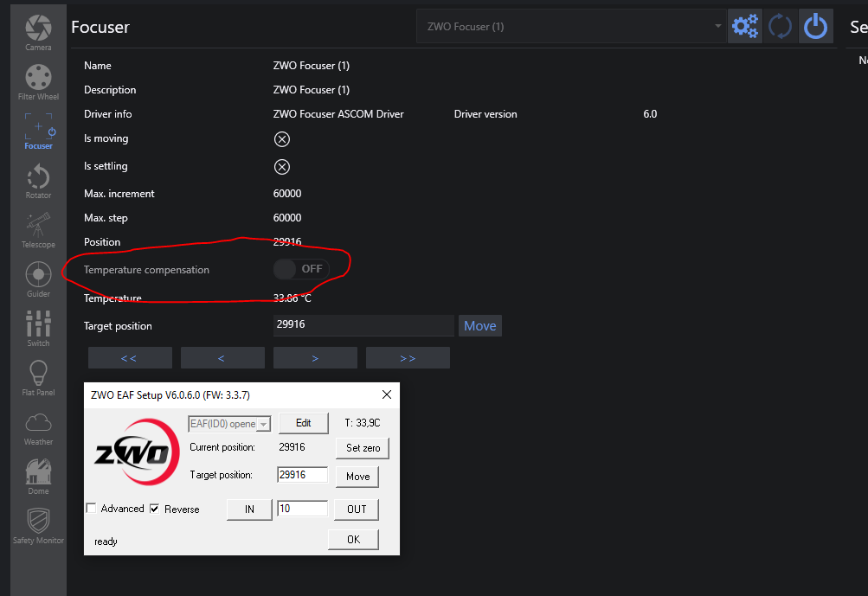Open the Camera equipment tab
The height and width of the screenshot is (596, 868).
pyautogui.click(x=38, y=33)
